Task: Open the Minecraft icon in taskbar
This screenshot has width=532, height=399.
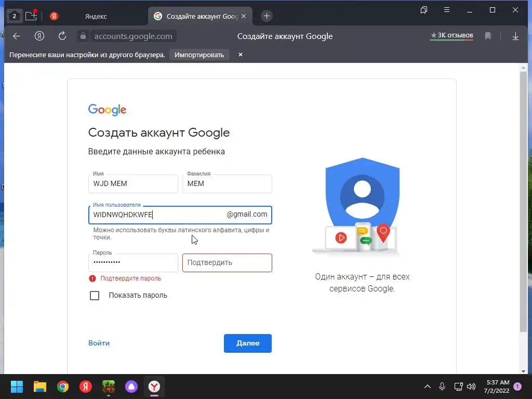Action: click(109, 387)
